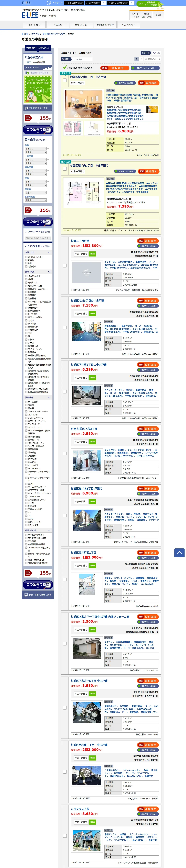186x868 pixels.
Task: Check the LDK15帖以上 filter
Action: [x=26, y=276]
